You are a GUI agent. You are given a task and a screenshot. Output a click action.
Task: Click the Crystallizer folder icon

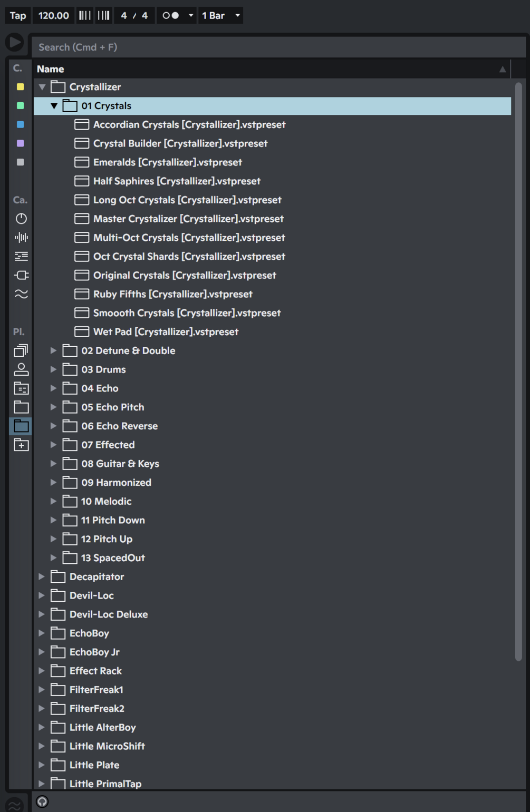(58, 87)
